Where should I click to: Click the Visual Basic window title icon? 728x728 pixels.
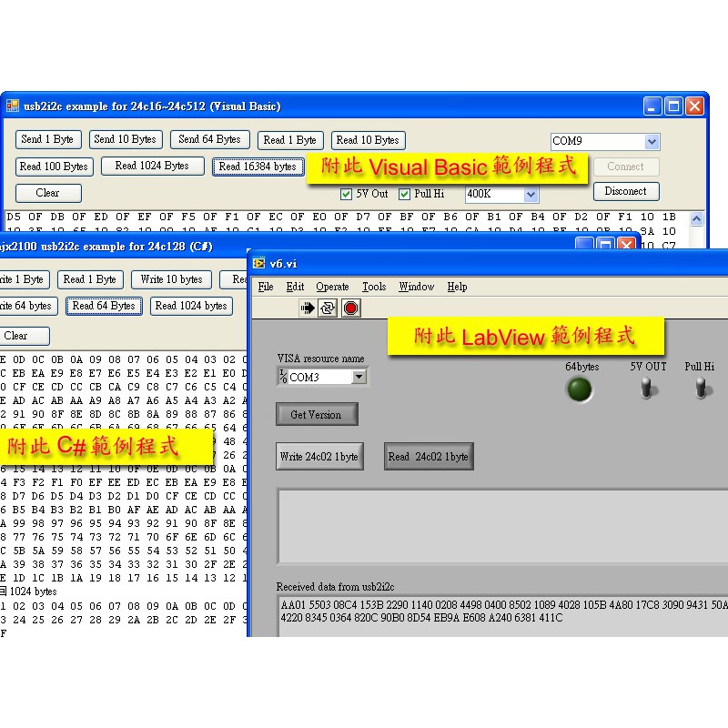(x=13, y=106)
